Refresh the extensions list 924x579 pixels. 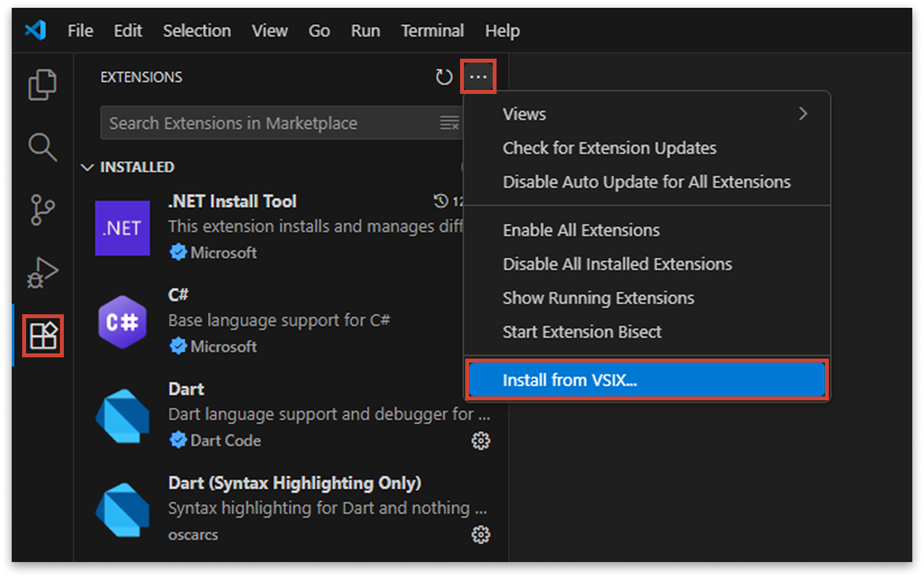tap(444, 76)
